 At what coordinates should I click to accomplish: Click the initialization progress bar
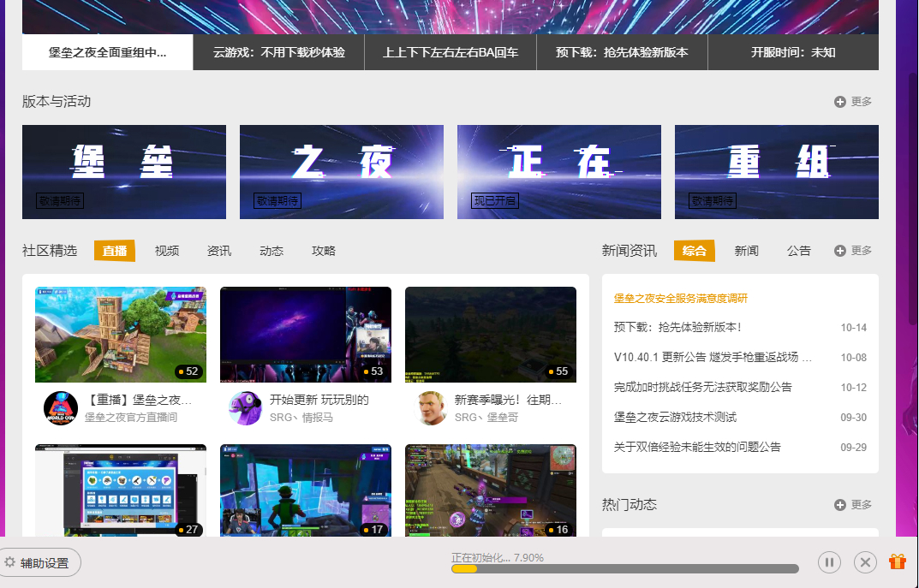[x=624, y=568]
